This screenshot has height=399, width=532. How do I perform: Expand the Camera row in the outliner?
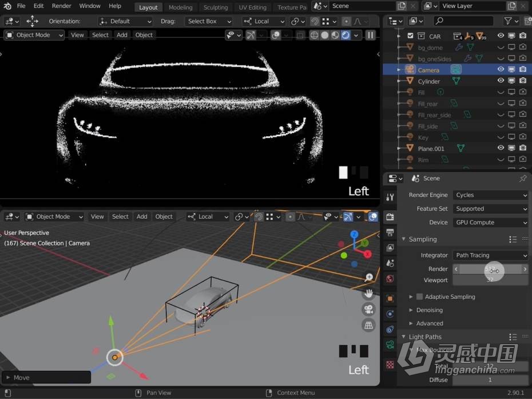tap(399, 70)
